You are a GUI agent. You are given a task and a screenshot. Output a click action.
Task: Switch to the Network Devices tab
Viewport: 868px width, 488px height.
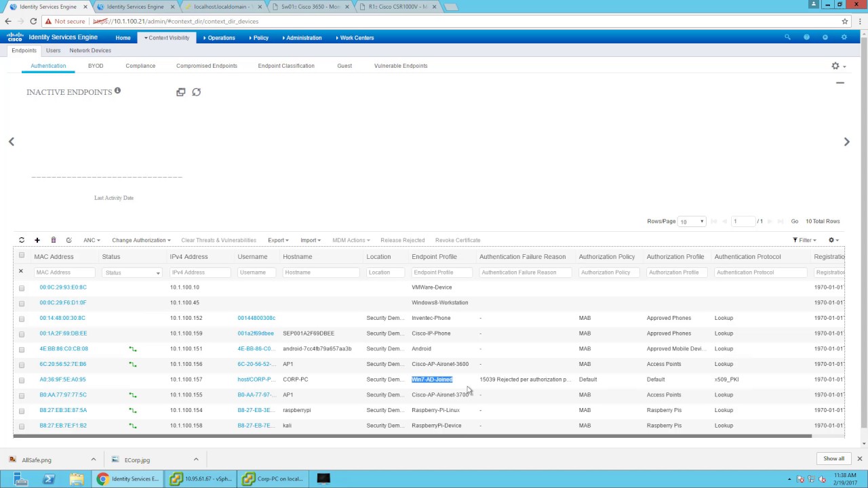click(90, 50)
